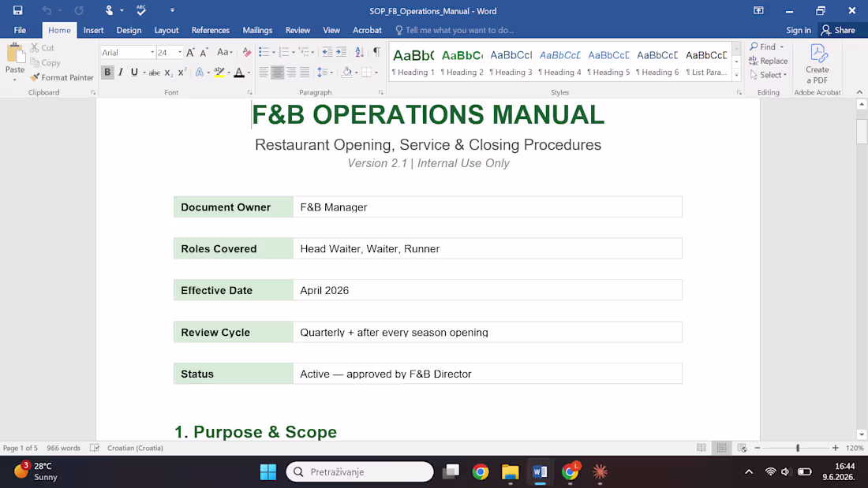Screen dimensions: 868x488
Task: Open the Change Case Aa dropdown
Action: 224,53
